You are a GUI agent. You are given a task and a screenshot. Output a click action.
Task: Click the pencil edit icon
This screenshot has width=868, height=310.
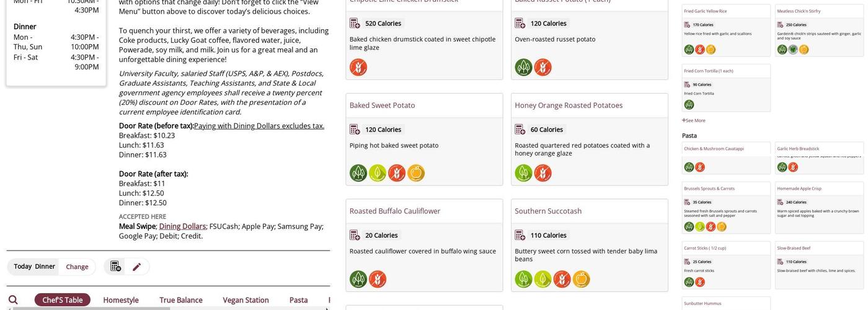137,267
